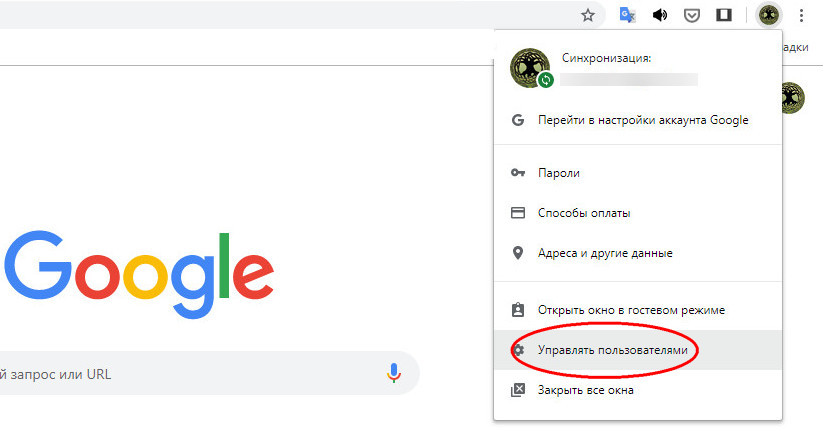The image size is (823, 428).
Task: Click the large profile picture in the popup
Action: (529, 66)
